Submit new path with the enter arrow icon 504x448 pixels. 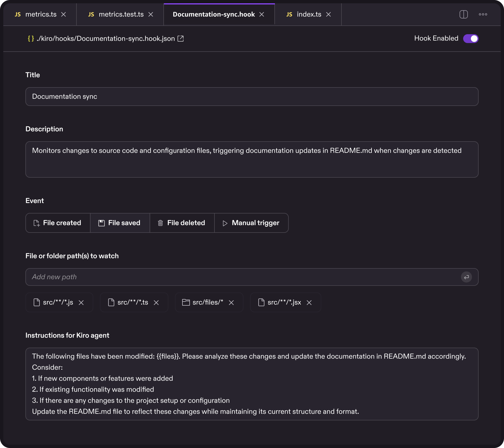point(466,277)
